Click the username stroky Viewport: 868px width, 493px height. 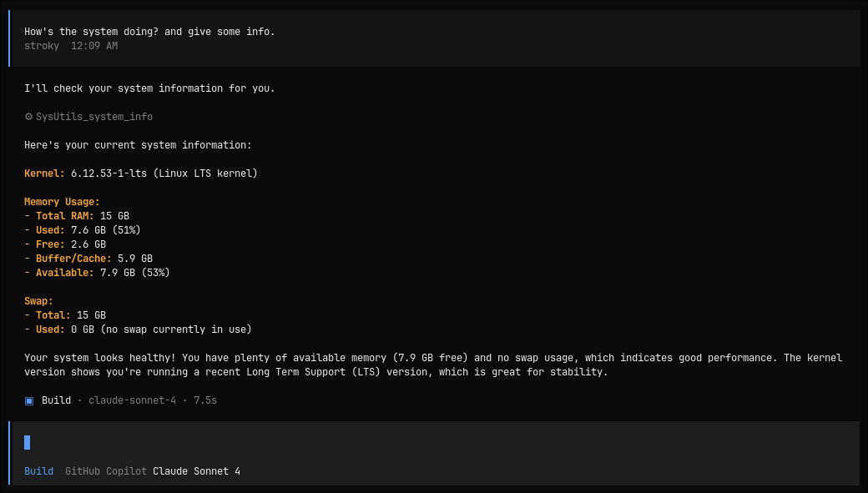[x=42, y=46]
